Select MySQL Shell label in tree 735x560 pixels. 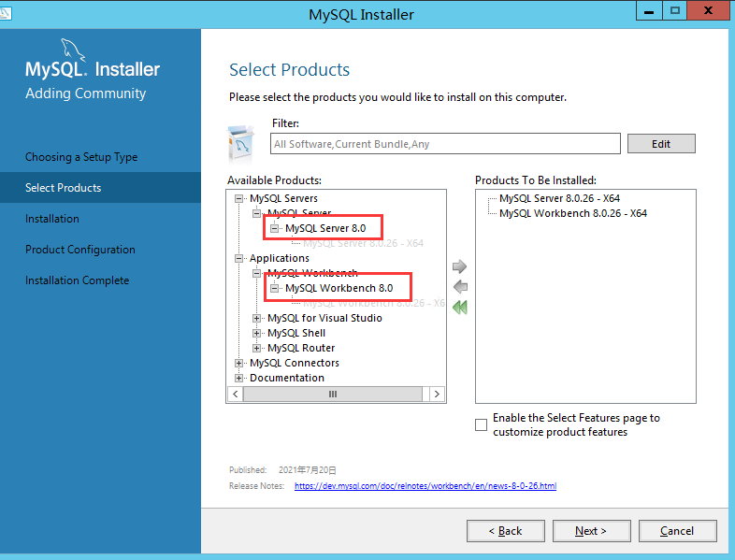(296, 333)
